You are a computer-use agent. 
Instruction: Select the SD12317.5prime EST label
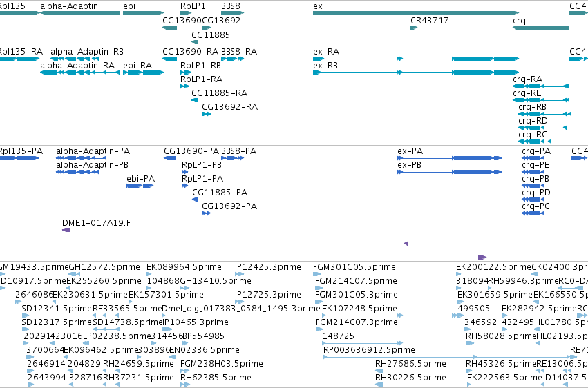(57, 322)
